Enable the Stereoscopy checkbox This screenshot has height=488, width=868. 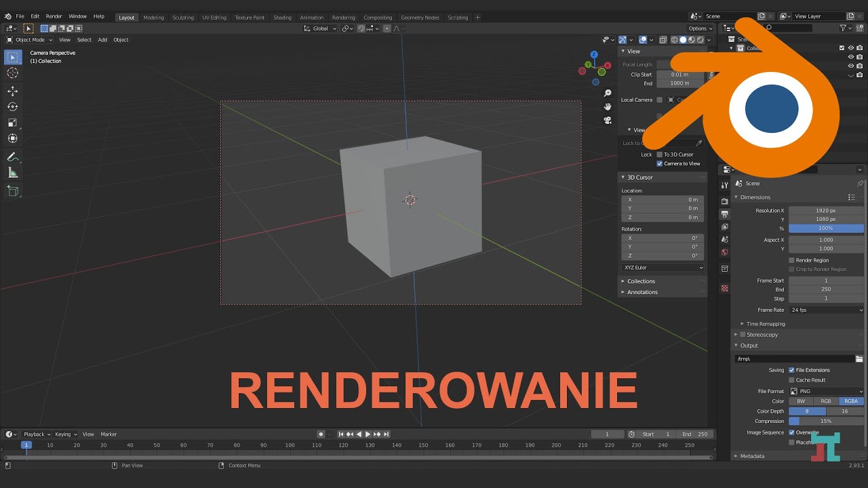coord(743,335)
